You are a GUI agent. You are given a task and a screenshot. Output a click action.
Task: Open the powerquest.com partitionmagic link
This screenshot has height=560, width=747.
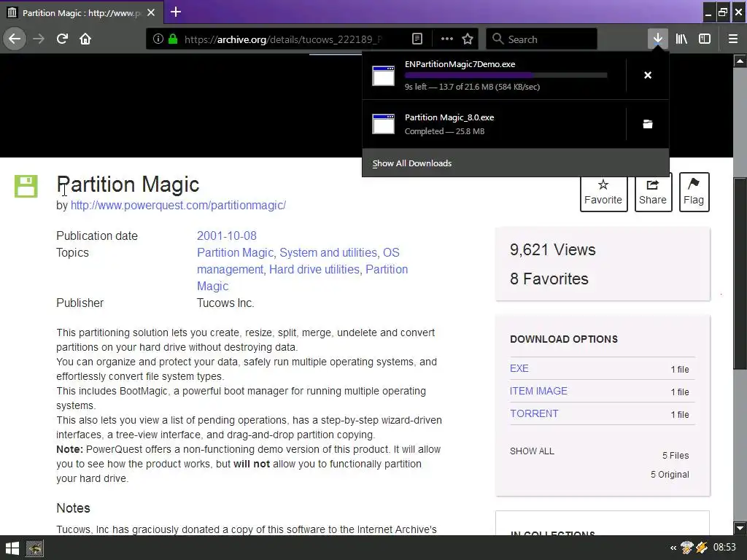[x=178, y=205]
